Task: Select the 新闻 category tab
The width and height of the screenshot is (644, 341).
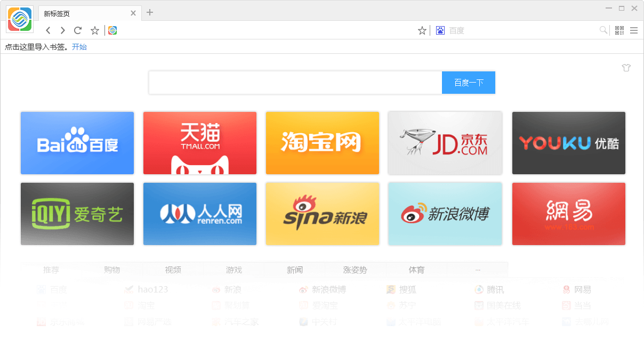Action: coord(295,270)
